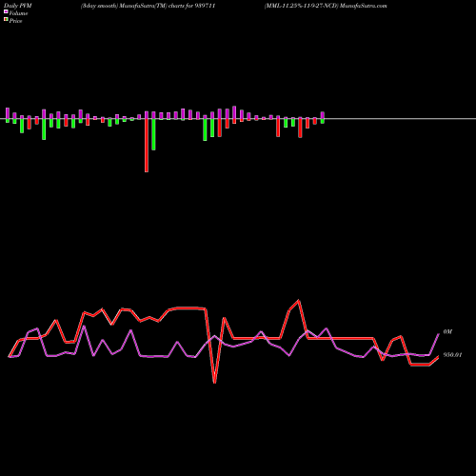Click the Volume legend label
Screen dimensions: 476x476
tap(18, 13)
